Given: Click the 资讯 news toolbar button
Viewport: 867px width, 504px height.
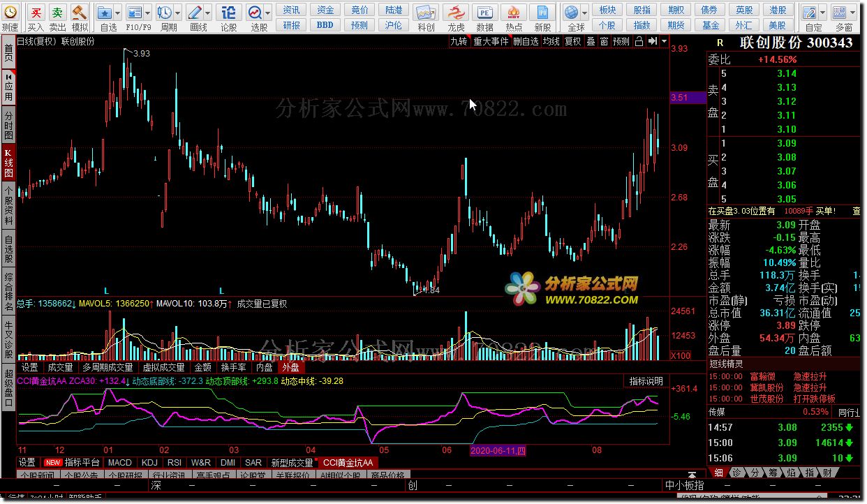Looking at the screenshot, I should coord(292,10).
